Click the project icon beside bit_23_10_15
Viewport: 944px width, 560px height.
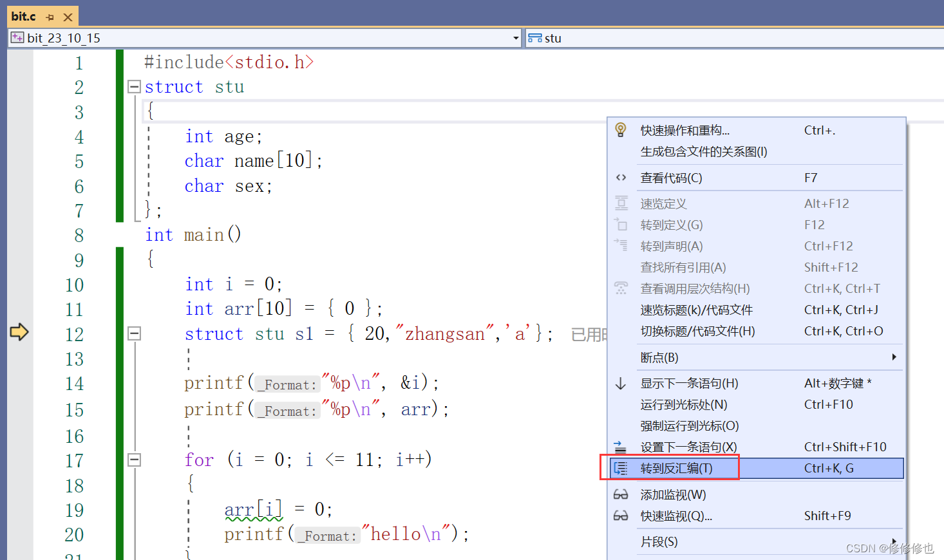(x=17, y=38)
